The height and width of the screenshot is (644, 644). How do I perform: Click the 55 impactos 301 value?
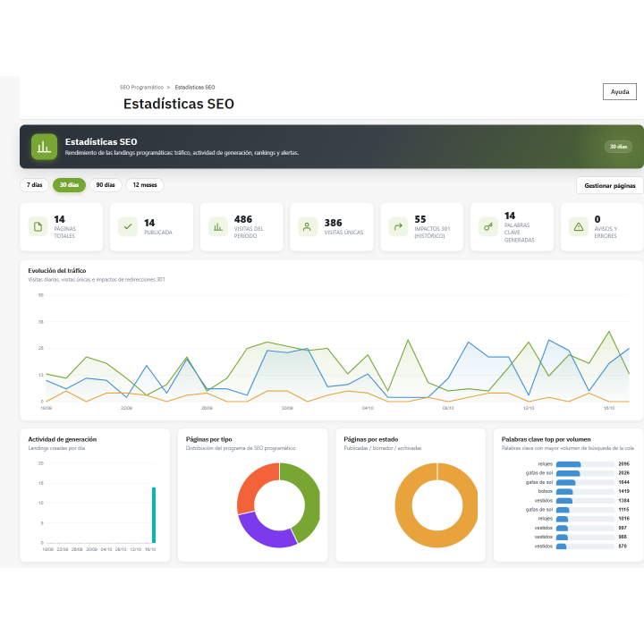[420, 219]
